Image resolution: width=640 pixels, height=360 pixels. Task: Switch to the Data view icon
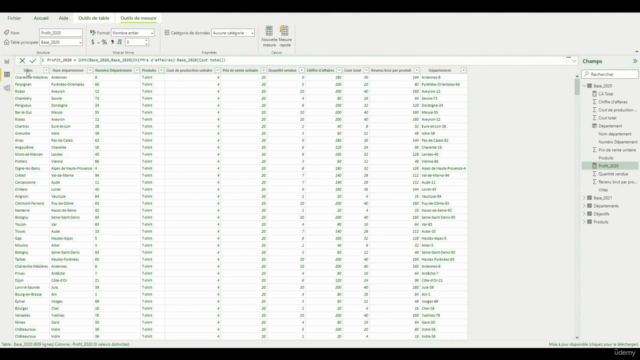click(7, 75)
